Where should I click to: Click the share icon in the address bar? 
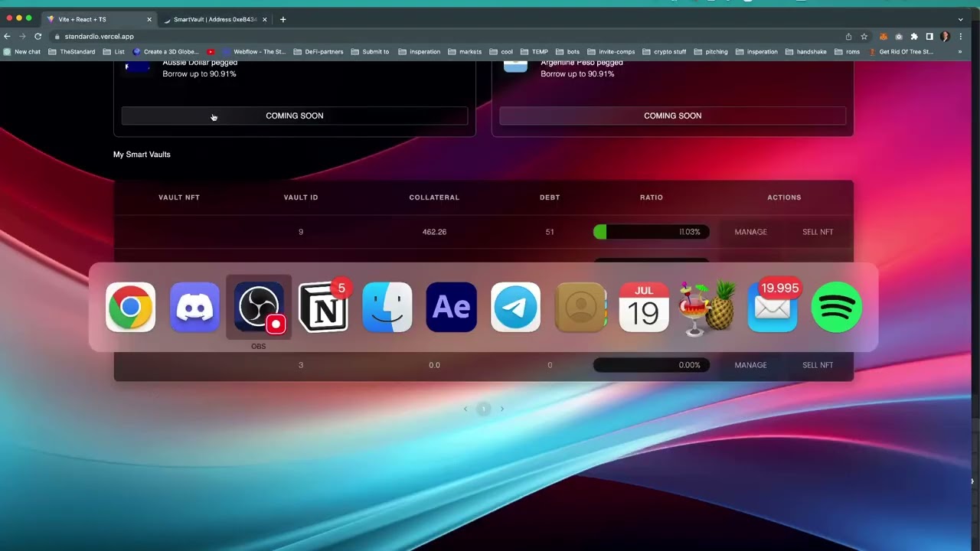[x=848, y=36]
